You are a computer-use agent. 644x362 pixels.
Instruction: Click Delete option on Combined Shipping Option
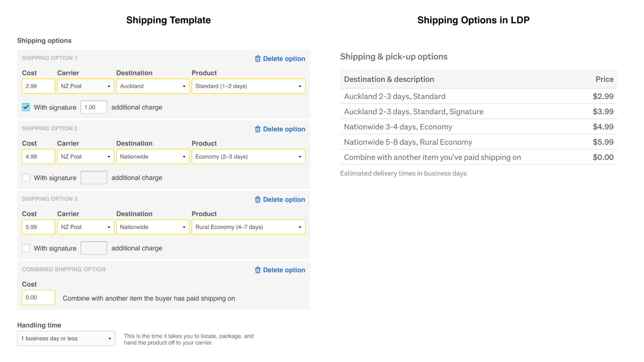[x=284, y=270]
